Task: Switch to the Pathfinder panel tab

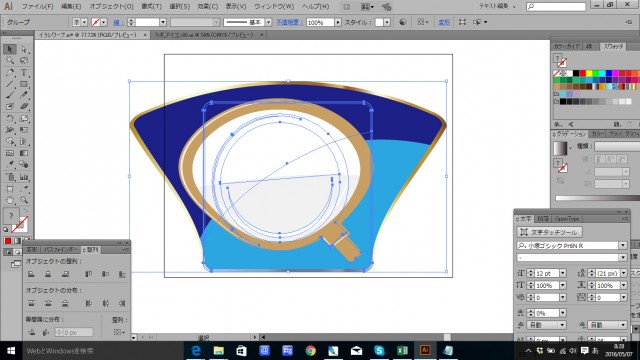Action: pyautogui.click(x=60, y=249)
